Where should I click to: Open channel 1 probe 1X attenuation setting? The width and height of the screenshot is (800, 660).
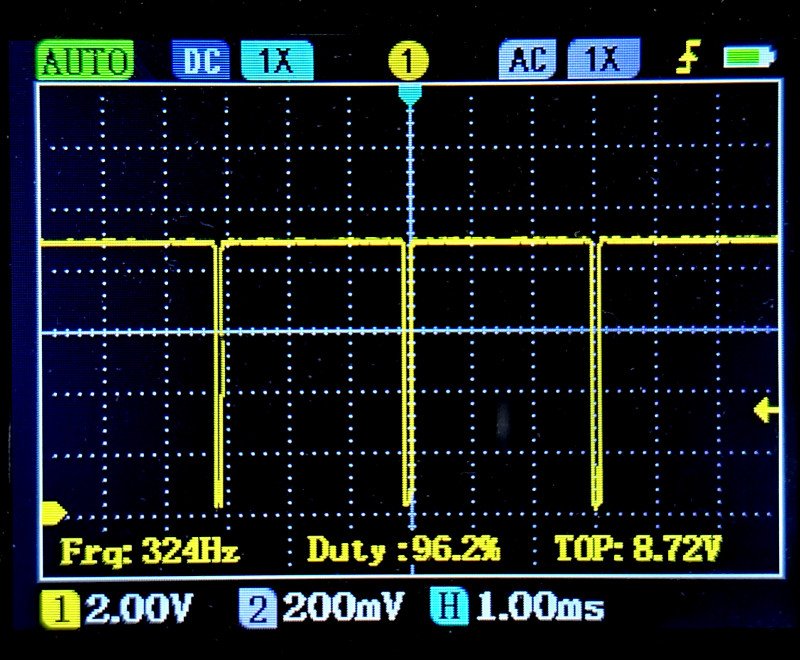[x=276, y=61]
